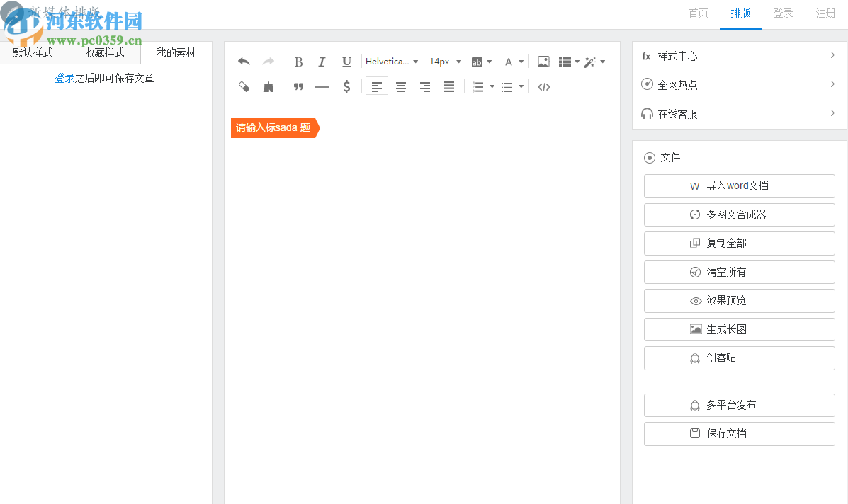Insert a horizontal line
The image size is (848, 504).
(x=322, y=86)
